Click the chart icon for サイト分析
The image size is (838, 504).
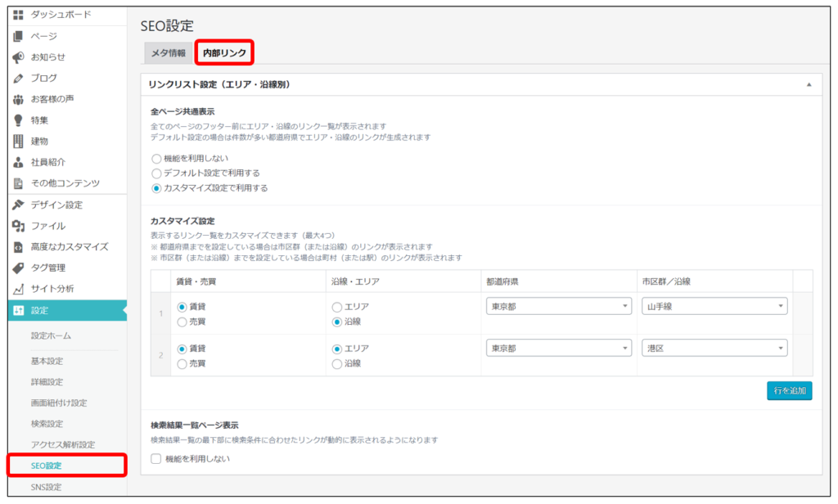[18, 289]
